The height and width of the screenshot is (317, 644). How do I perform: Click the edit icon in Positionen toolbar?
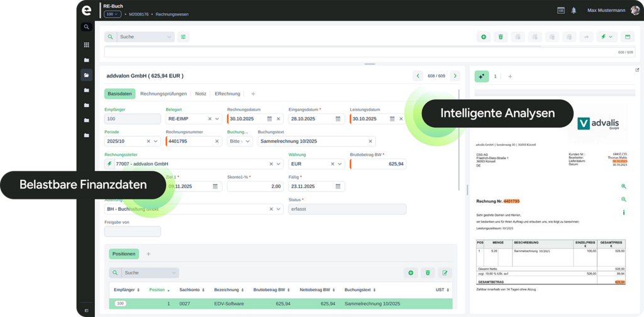point(445,273)
